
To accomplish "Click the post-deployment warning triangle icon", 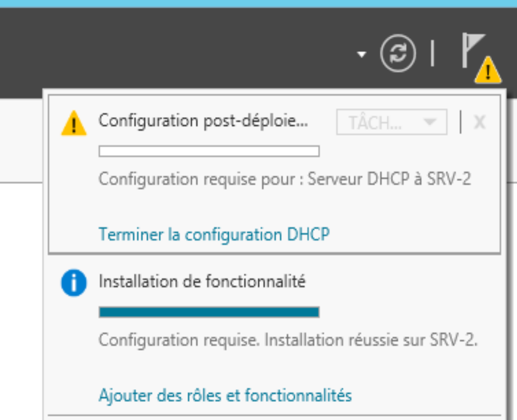I will 74,123.
